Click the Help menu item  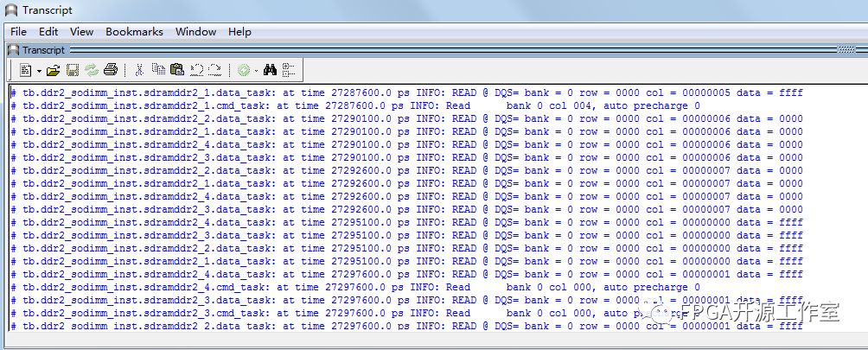[239, 32]
